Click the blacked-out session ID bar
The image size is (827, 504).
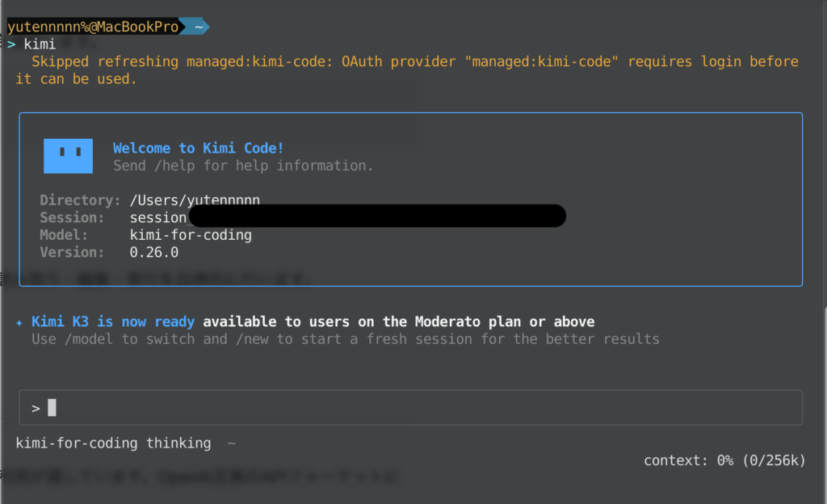coord(377,216)
